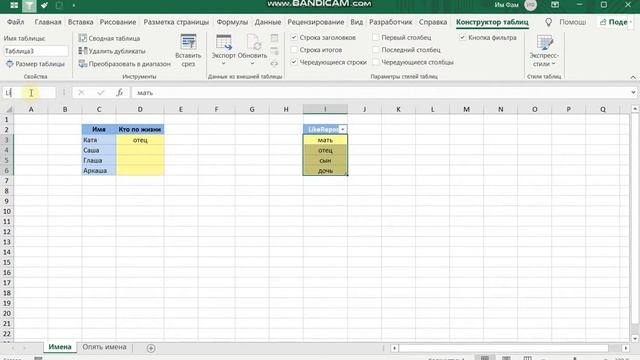Select the Кто по жизни header cell
The width and height of the screenshot is (640, 360).
tap(140, 129)
